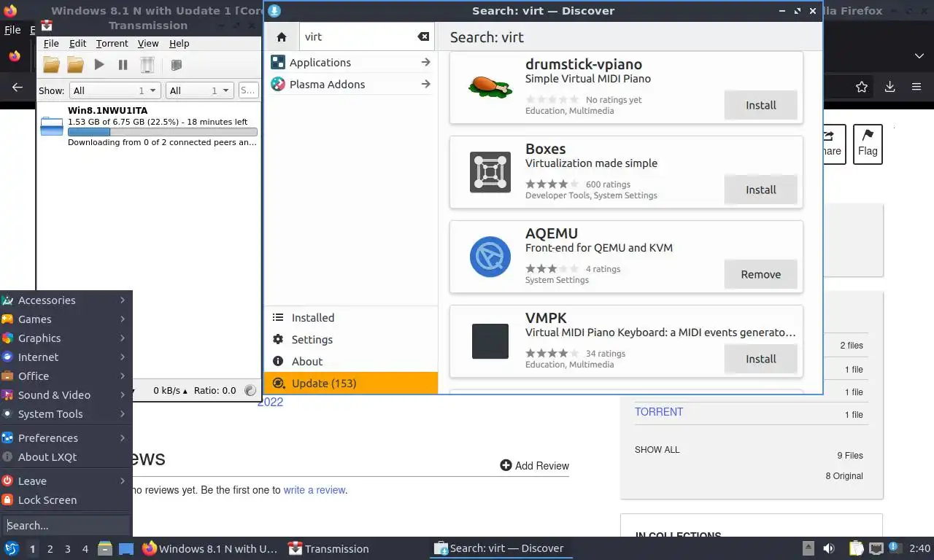The image size is (934, 560).
Task: Install VMPK
Action: (760, 359)
